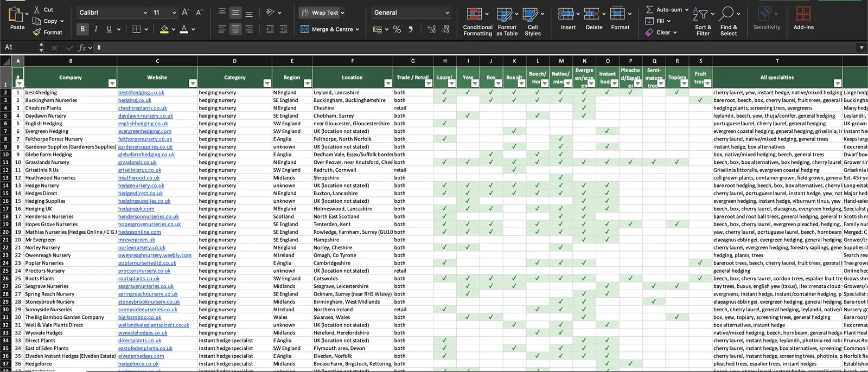
Task: Increase the indent
Action: pos(284,29)
